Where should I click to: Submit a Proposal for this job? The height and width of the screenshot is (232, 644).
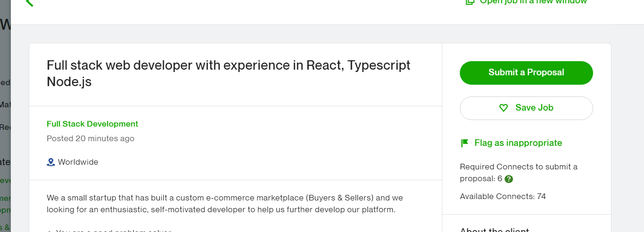click(526, 72)
